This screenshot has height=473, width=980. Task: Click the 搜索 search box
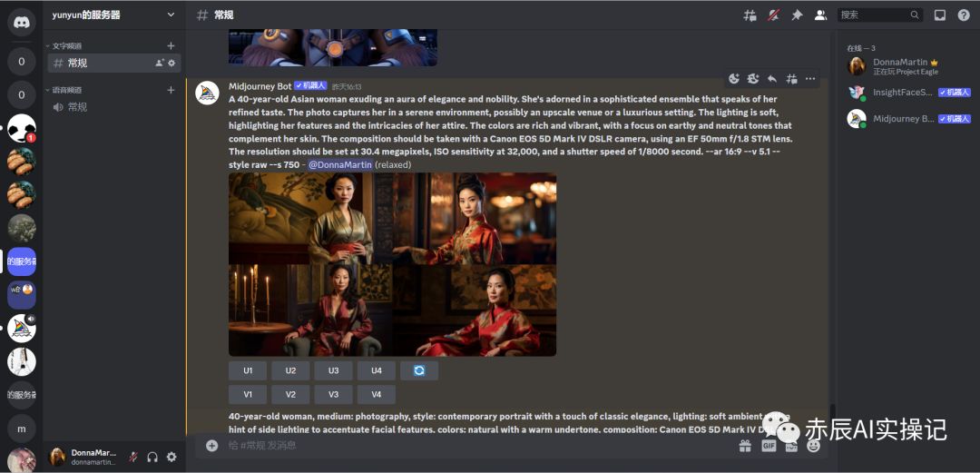pos(873,15)
